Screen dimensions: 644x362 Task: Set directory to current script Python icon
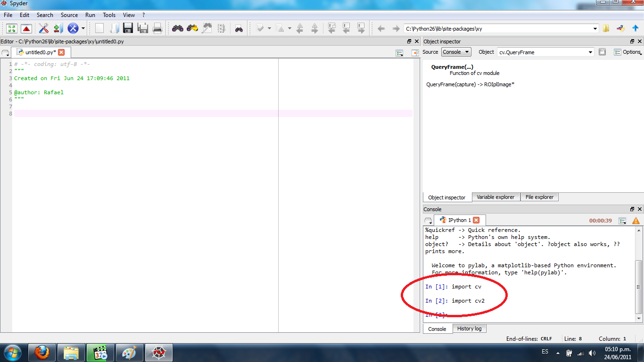(621, 28)
